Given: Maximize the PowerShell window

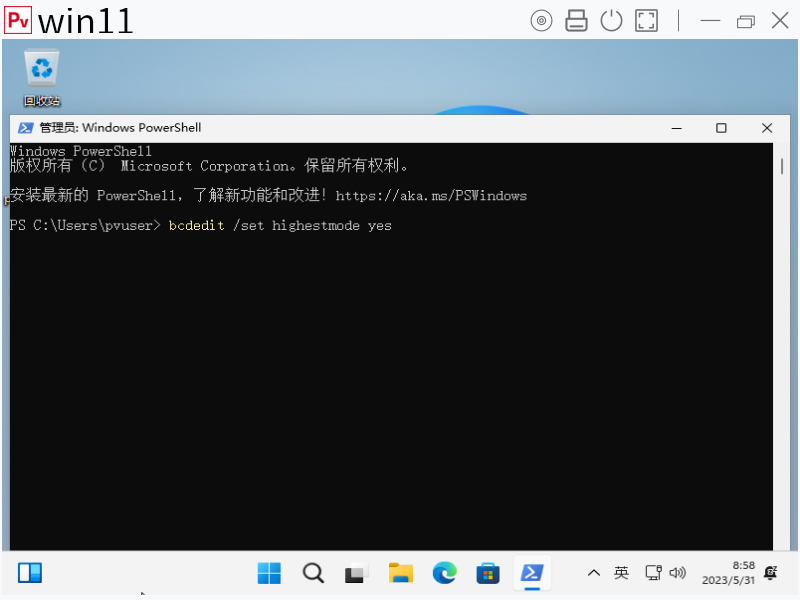Looking at the screenshot, I should 721,128.
